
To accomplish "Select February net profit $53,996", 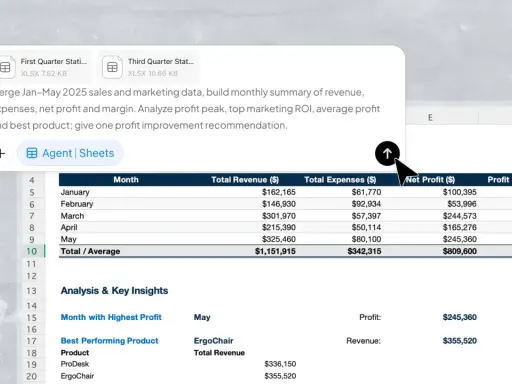I will (x=462, y=204).
